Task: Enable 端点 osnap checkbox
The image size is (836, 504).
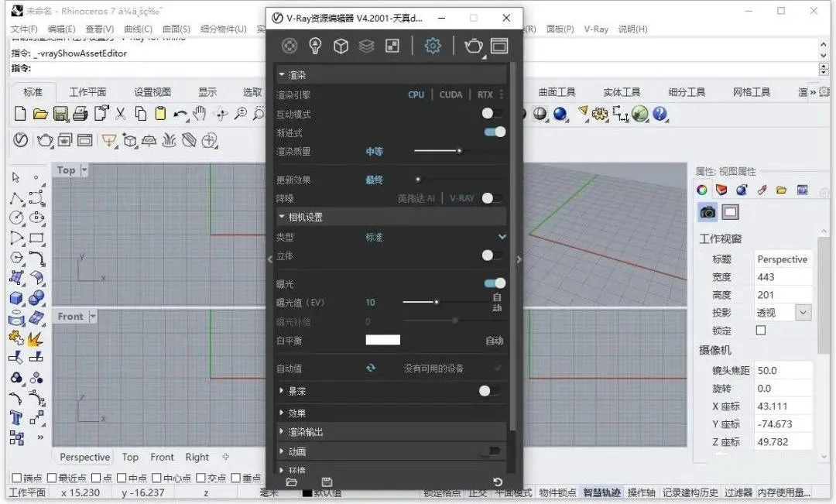Action: tap(16, 478)
